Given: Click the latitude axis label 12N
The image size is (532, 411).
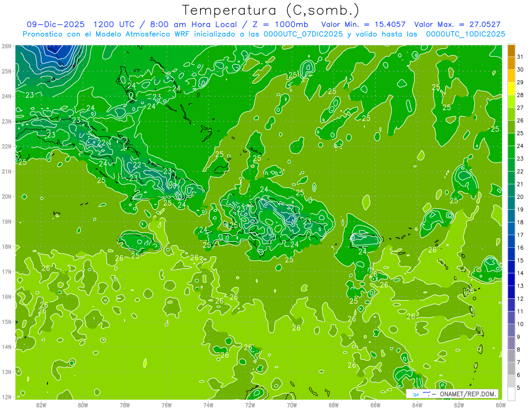Looking at the screenshot, I should (7, 397).
